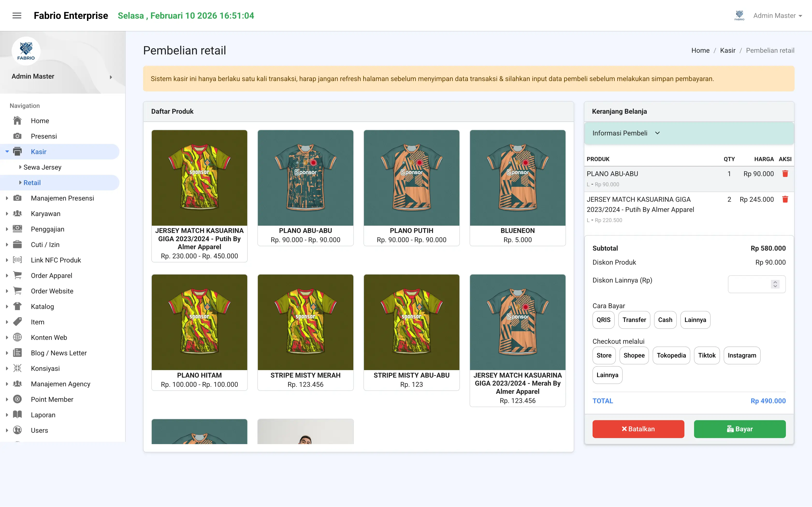Viewport: 812px width, 507px height.
Task: Click the Fabrio logo next to Admin Master
Action: pos(739,15)
